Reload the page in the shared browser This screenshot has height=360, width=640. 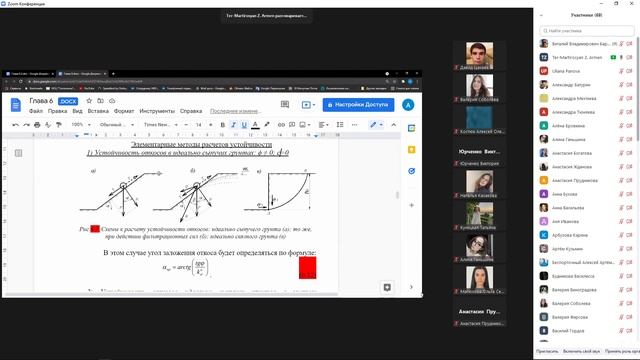click(x=20, y=82)
